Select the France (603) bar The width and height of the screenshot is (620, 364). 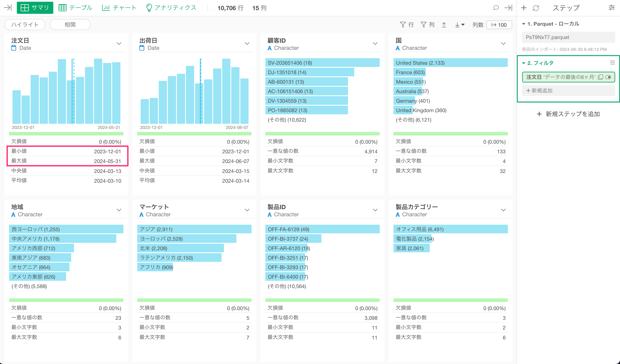(410, 72)
